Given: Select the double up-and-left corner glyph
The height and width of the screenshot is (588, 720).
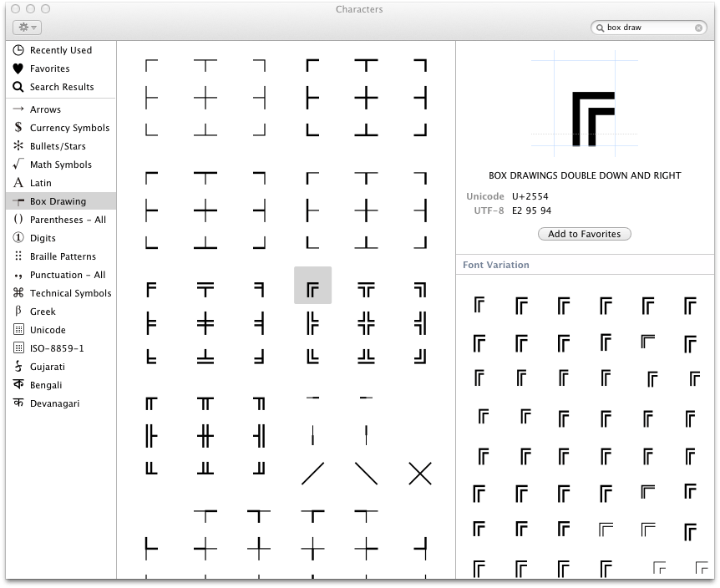Looking at the screenshot, I should pyautogui.click(x=420, y=357).
